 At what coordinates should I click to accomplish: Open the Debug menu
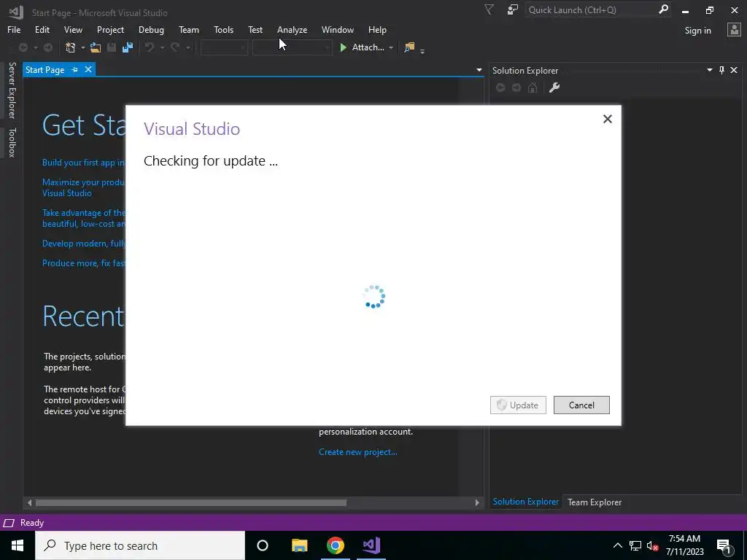(151, 29)
